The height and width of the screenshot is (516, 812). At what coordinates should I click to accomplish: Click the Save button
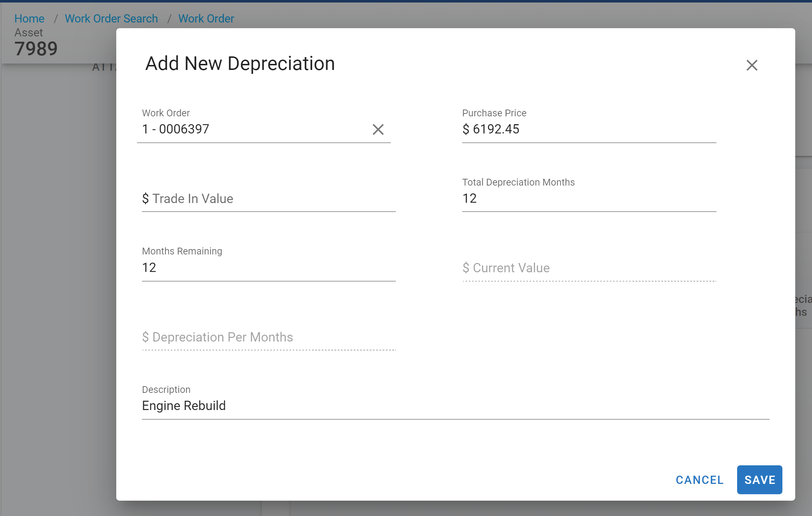[759, 480]
